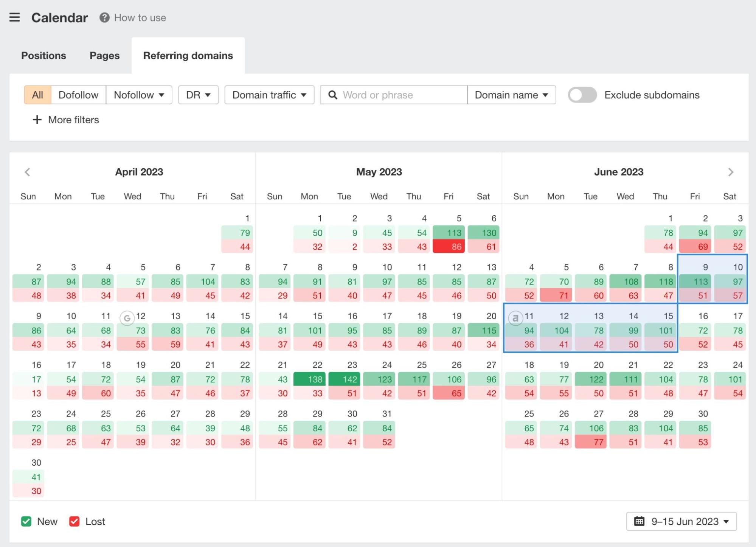Click More filters
The width and height of the screenshot is (756, 547).
coord(65,120)
